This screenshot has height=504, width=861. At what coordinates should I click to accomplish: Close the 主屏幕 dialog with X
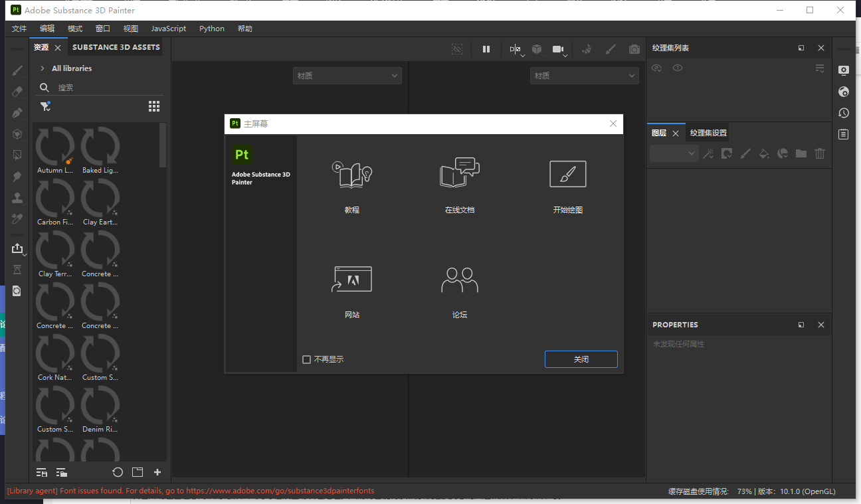point(613,124)
